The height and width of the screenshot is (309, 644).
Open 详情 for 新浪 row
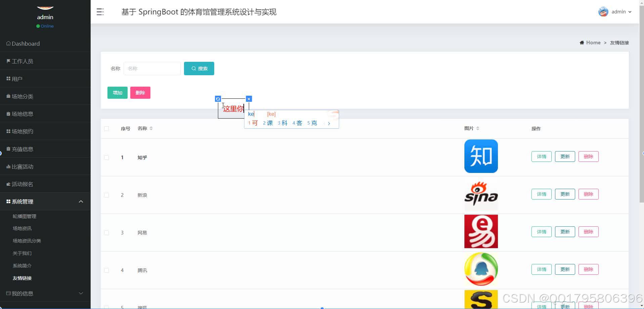(542, 194)
